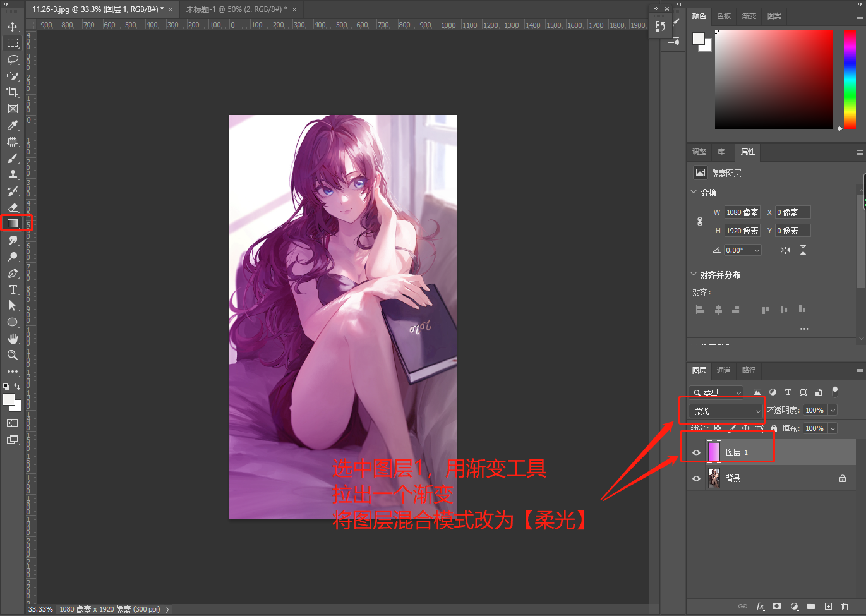Screen dimensions: 866x616
Task: Open the status bar info arrow
Action: coord(167,610)
